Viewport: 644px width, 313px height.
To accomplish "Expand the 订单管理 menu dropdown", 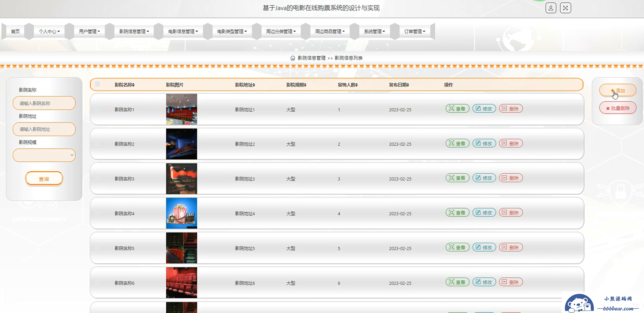I will 414,31.
